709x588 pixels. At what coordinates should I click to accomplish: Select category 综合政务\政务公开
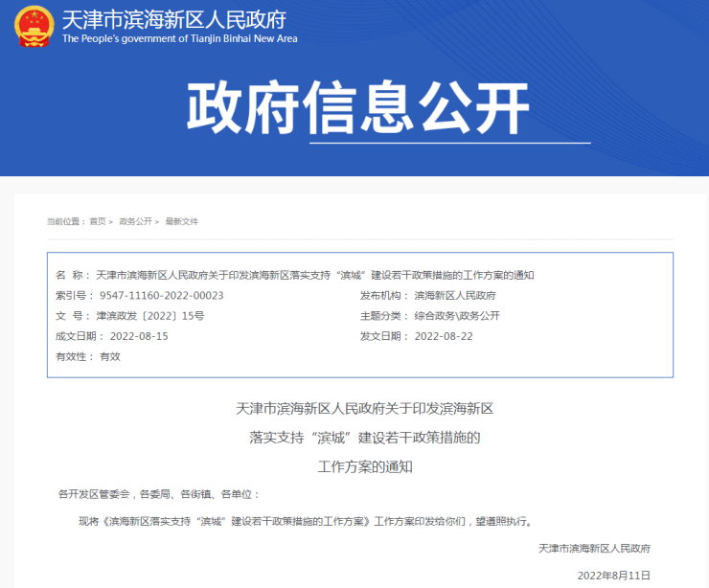(457, 316)
